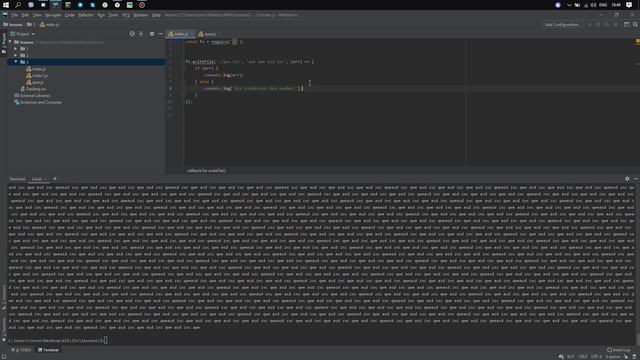Image resolution: width=640 pixels, height=360 pixels.
Task: Click the red circular icon in taskbar
Action: [142, 5]
